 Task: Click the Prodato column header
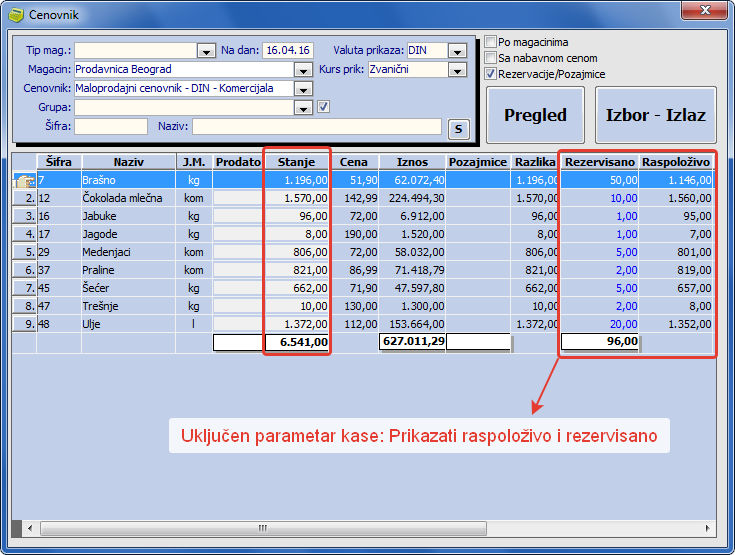[x=238, y=162]
